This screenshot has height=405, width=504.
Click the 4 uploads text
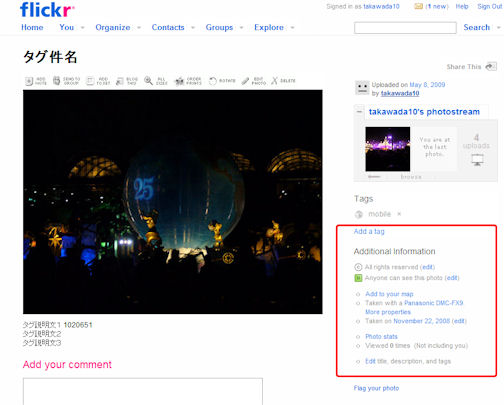click(x=476, y=141)
